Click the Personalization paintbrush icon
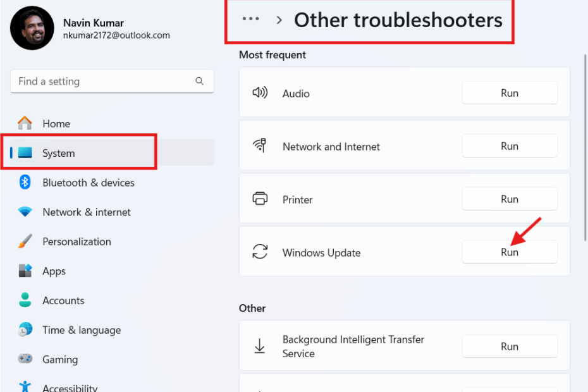This screenshot has height=392, width=588. (25, 241)
